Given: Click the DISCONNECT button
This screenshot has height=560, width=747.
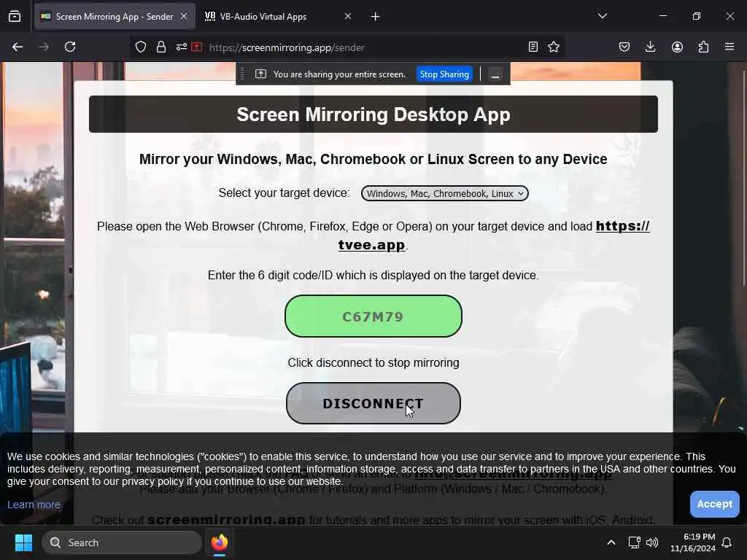Looking at the screenshot, I should click(373, 403).
